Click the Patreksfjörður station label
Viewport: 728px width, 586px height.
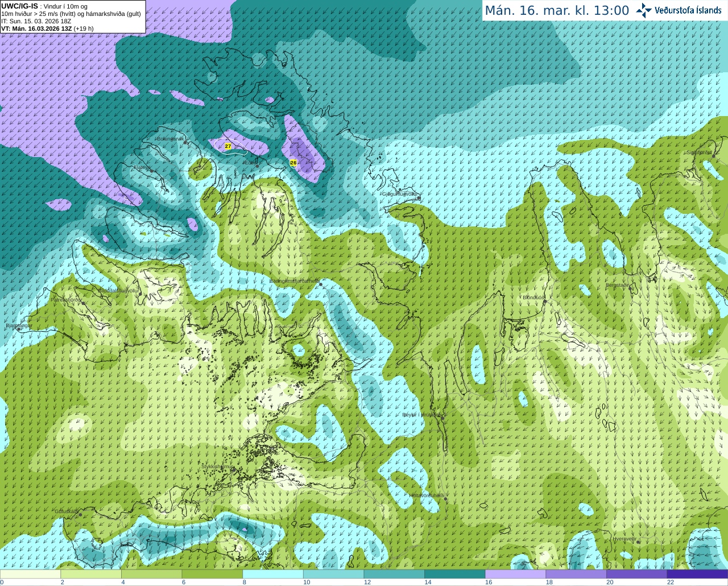(67, 299)
